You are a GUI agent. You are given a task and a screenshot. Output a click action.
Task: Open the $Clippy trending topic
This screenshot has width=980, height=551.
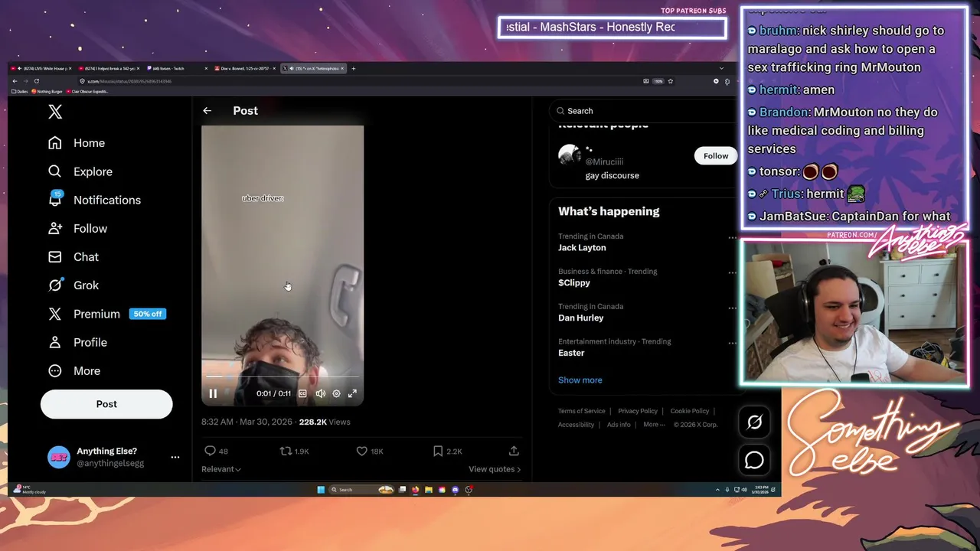(574, 282)
